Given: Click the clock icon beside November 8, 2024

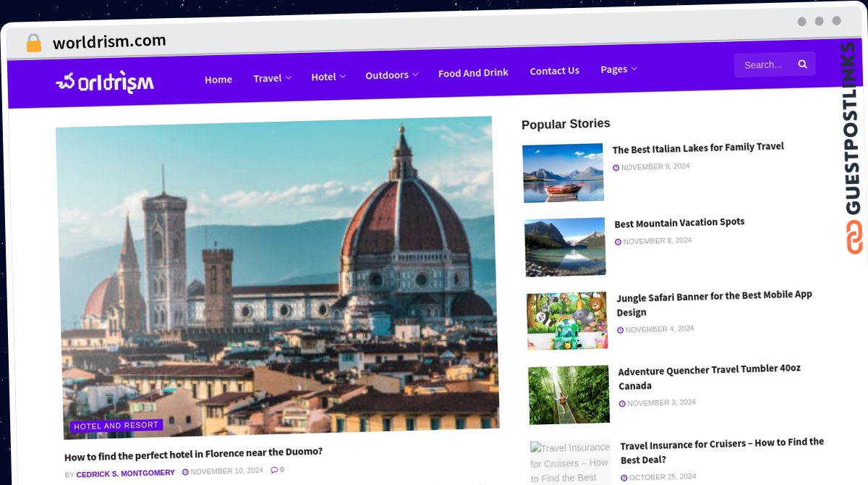Looking at the screenshot, I should click(618, 242).
